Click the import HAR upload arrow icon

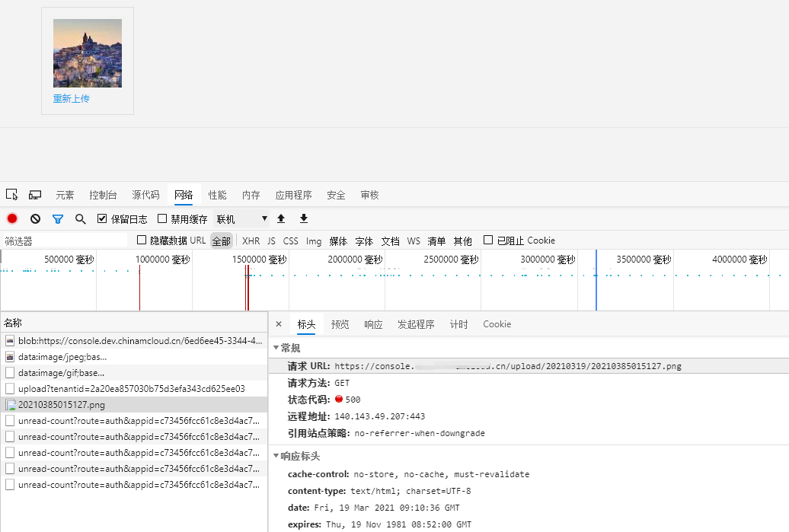tap(281, 219)
